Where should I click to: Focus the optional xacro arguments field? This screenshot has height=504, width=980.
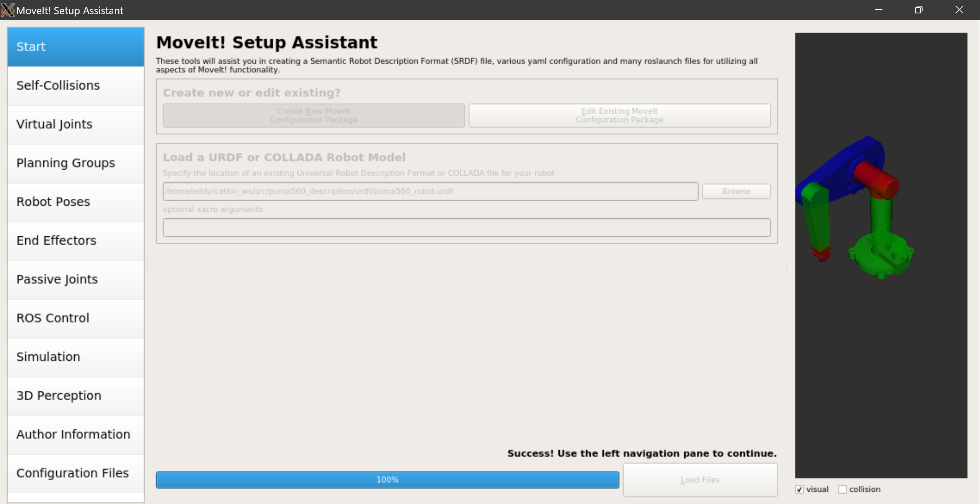pos(466,227)
